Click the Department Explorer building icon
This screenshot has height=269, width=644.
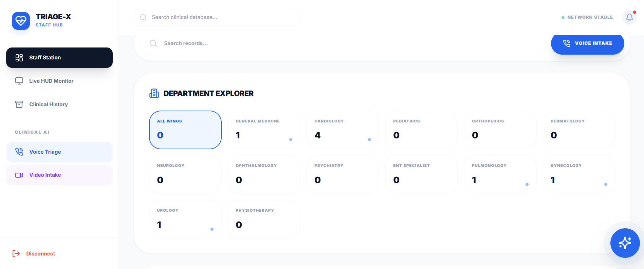pos(154,93)
